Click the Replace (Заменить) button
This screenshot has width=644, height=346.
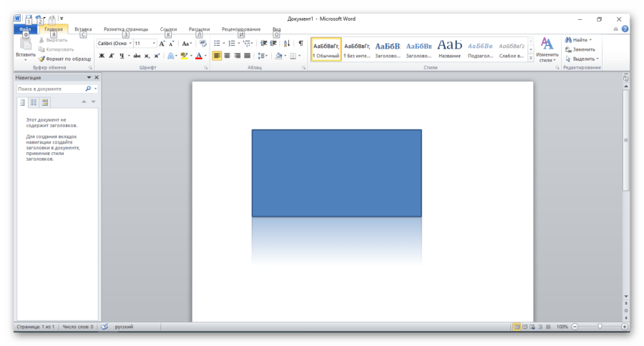coord(580,49)
